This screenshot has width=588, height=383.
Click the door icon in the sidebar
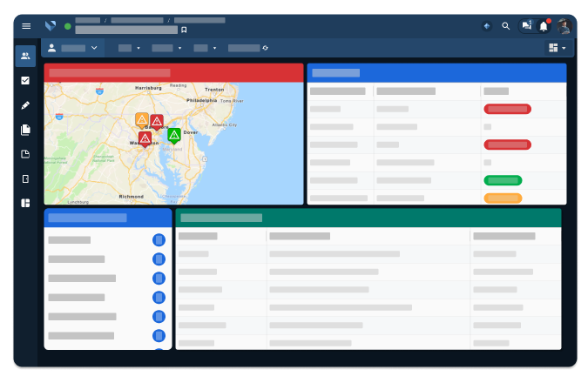[x=25, y=178]
